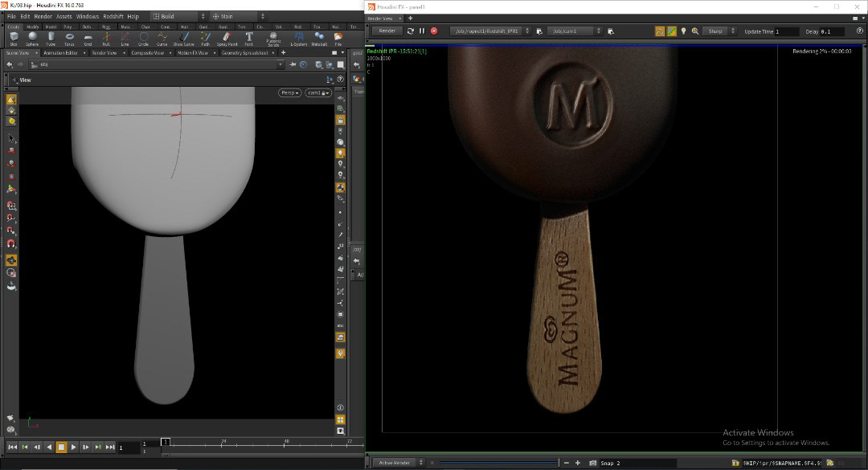
Task: Select the Circle shelf tool
Action: [143, 39]
